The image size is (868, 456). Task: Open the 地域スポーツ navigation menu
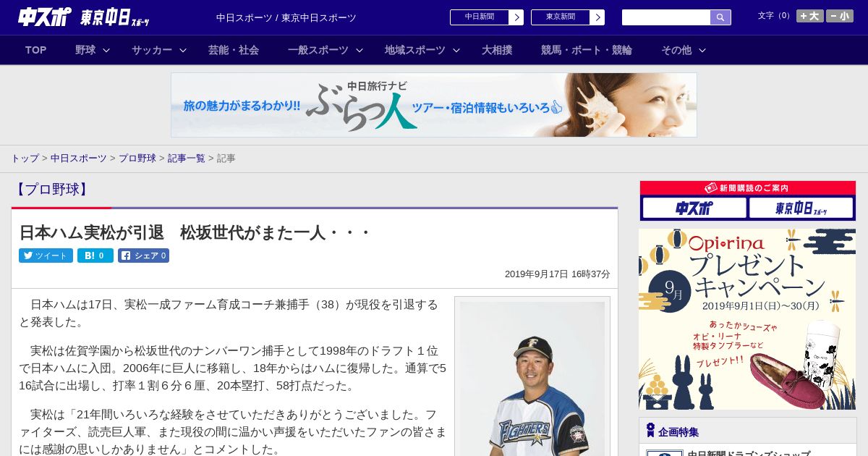pos(415,50)
